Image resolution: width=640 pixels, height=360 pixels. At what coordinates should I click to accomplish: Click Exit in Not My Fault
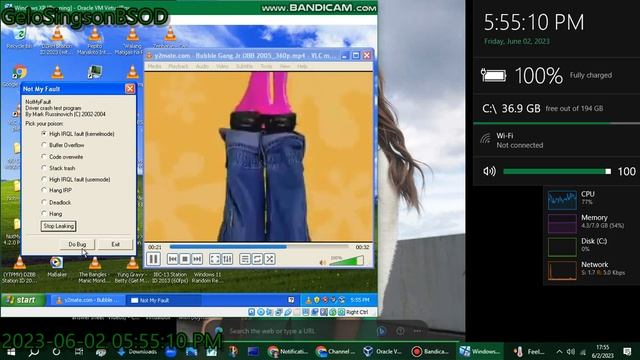[116, 244]
